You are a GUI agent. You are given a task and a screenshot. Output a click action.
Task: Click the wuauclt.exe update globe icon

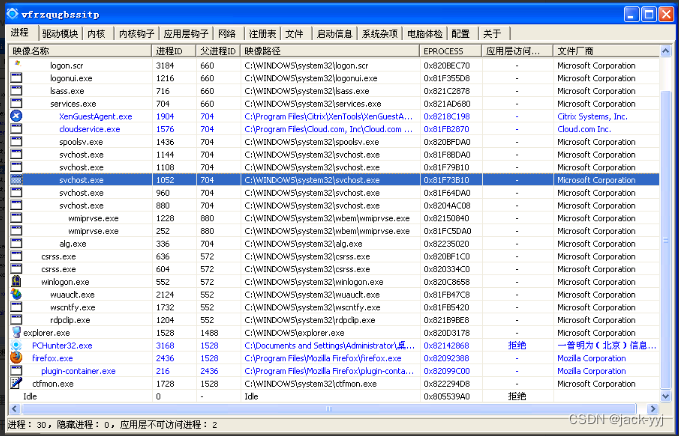pyautogui.click(x=16, y=294)
